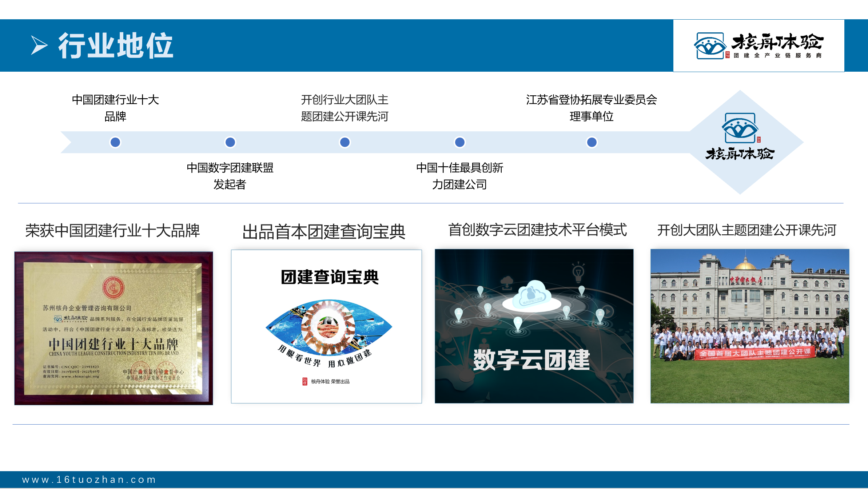Click the timeline dot above 中国数字团建联盟发起者

click(x=230, y=142)
